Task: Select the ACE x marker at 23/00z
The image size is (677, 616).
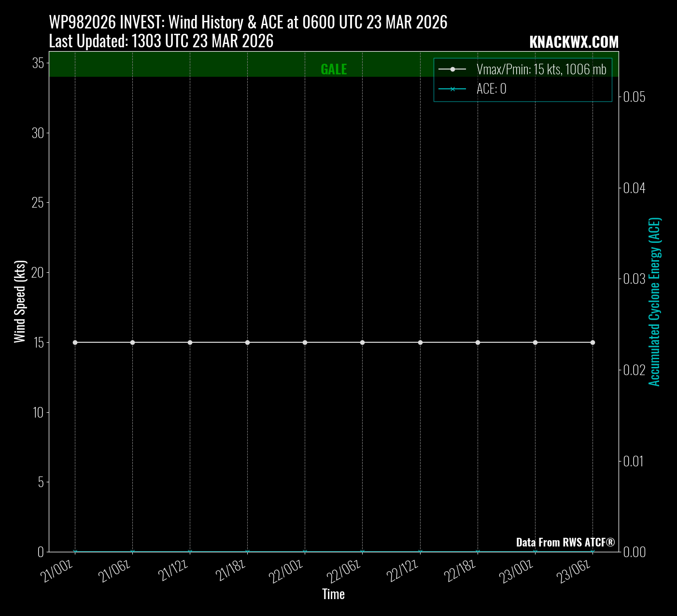Action: point(535,551)
